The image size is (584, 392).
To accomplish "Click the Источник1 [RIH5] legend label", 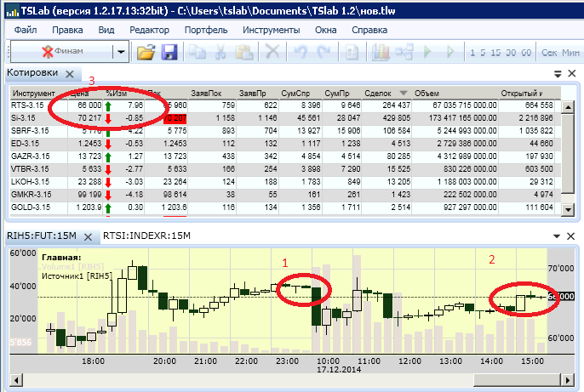I will coord(77,276).
